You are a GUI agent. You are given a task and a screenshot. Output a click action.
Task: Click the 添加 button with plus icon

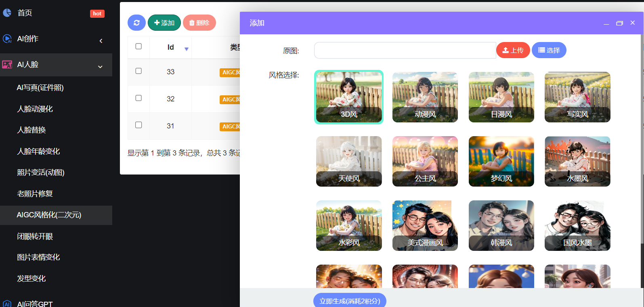pyautogui.click(x=164, y=23)
